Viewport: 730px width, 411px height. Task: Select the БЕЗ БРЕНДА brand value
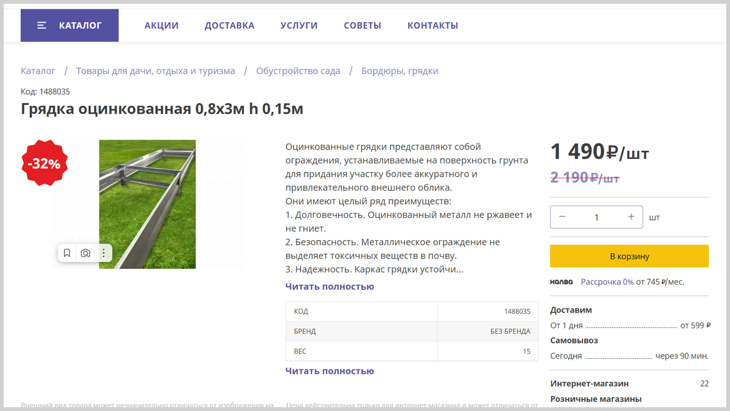pos(510,331)
